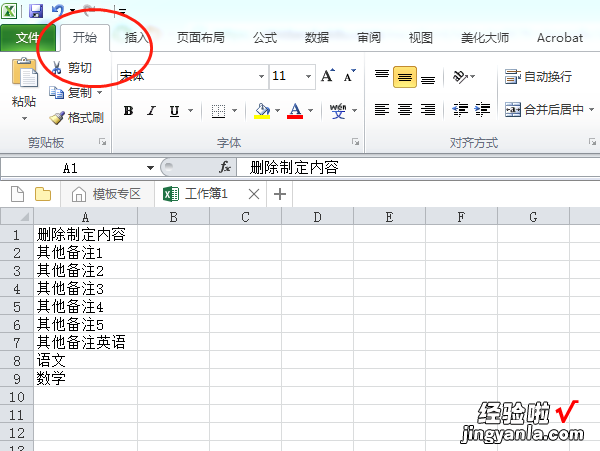Toggle Wrap Text (自动换行)
The width and height of the screenshot is (600, 451).
click(538, 77)
